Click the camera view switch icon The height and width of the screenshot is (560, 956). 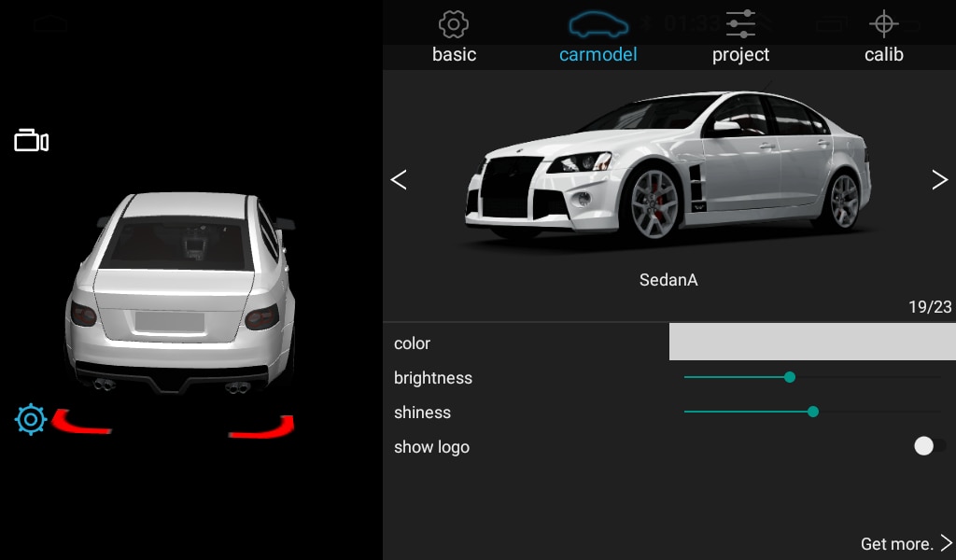click(x=31, y=141)
